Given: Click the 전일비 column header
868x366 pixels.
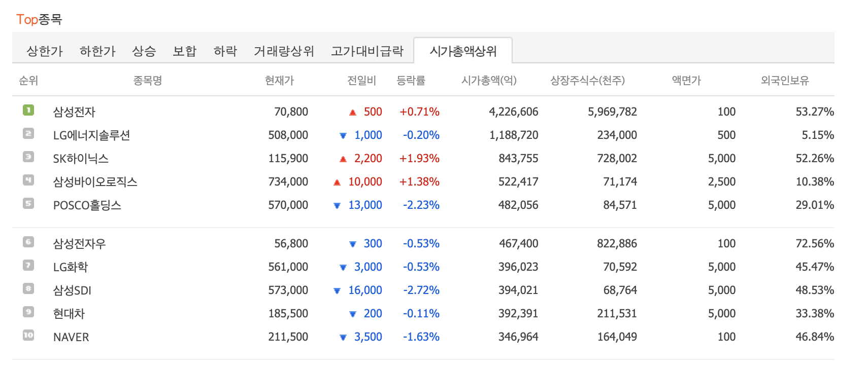Looking at the screenshot, I should tap(361, 81).
